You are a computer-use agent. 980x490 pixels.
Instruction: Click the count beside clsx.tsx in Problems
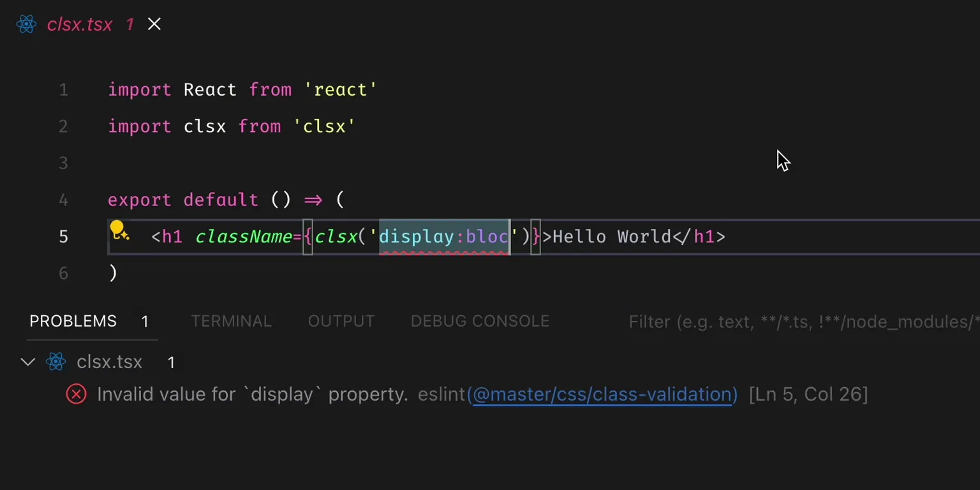coord(171,363)
